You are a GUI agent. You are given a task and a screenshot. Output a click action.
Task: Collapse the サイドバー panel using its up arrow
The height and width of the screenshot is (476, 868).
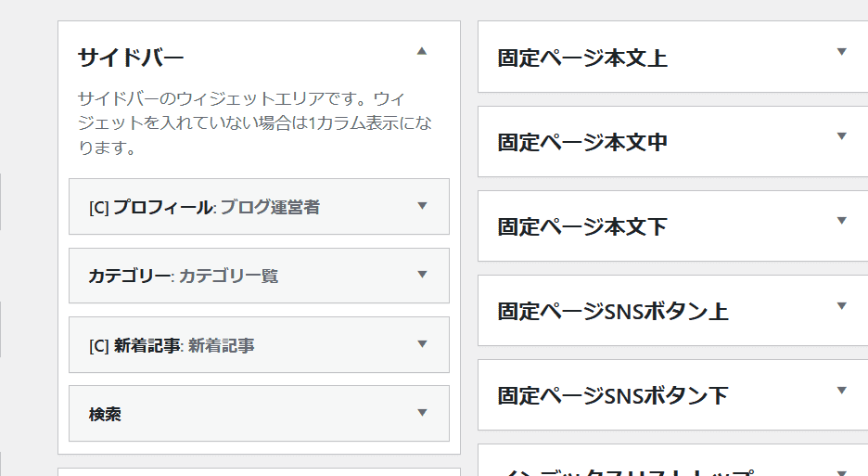(x=422, y=51)
